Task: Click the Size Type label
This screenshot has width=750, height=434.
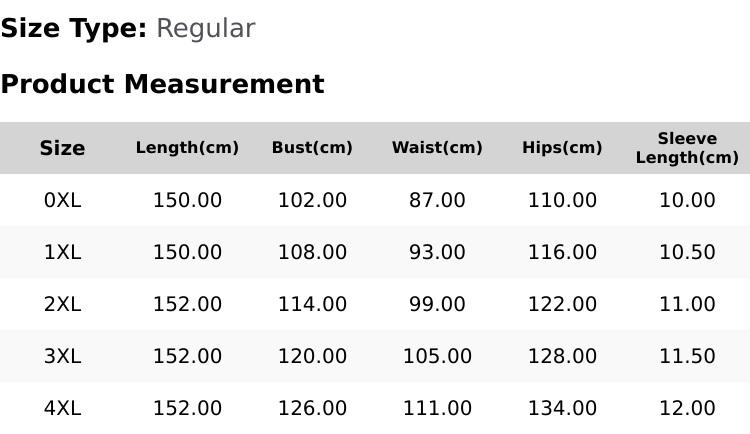Action: [74, 29]
